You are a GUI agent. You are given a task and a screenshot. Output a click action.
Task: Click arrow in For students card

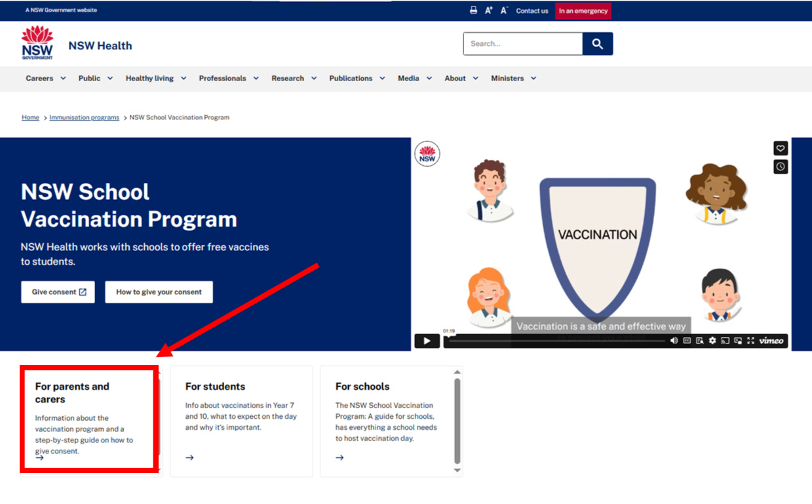[189, 457]
